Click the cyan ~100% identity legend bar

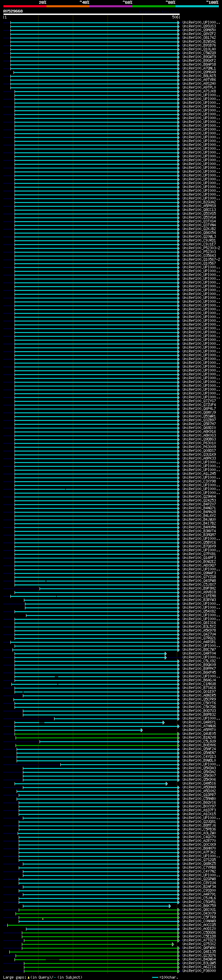(197, 6)
